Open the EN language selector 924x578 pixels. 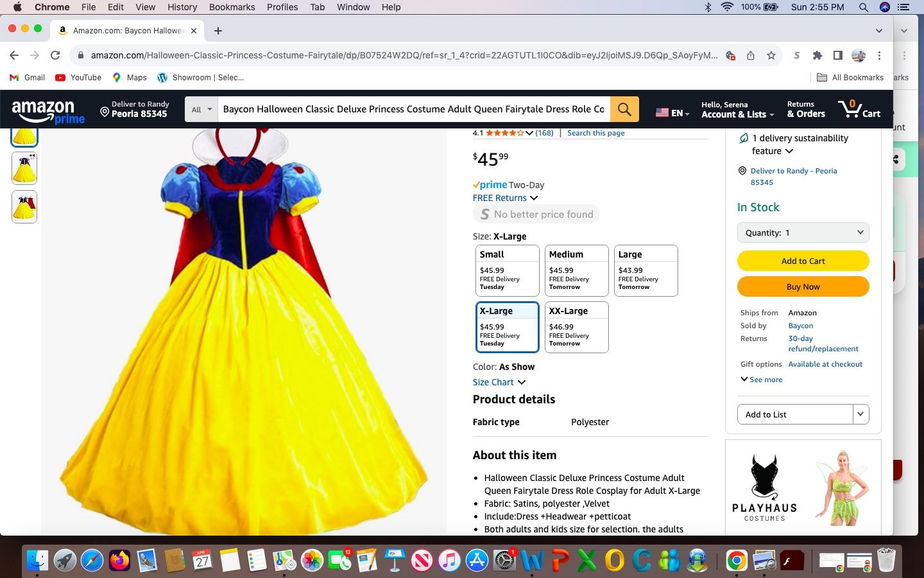[x=672, y=112]
